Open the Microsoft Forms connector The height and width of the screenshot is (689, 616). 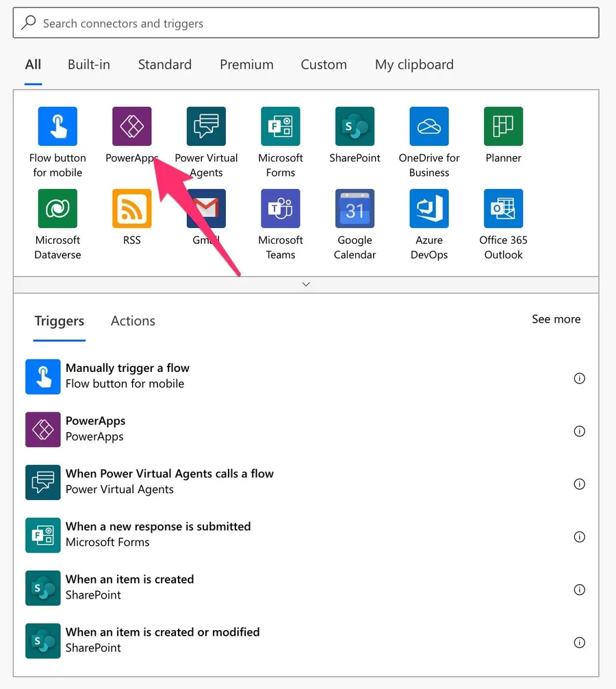(x=281, y=127)
